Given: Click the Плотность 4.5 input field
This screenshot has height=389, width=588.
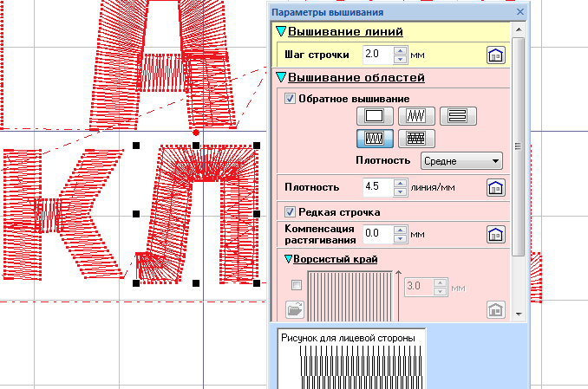Looking at the screenshot, I should [377, 186].
